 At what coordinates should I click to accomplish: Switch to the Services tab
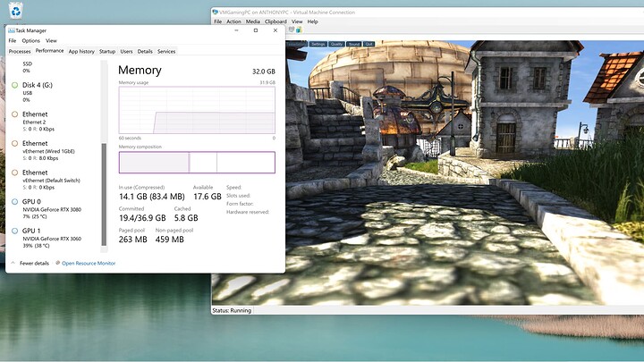click(x=166, y=51)
